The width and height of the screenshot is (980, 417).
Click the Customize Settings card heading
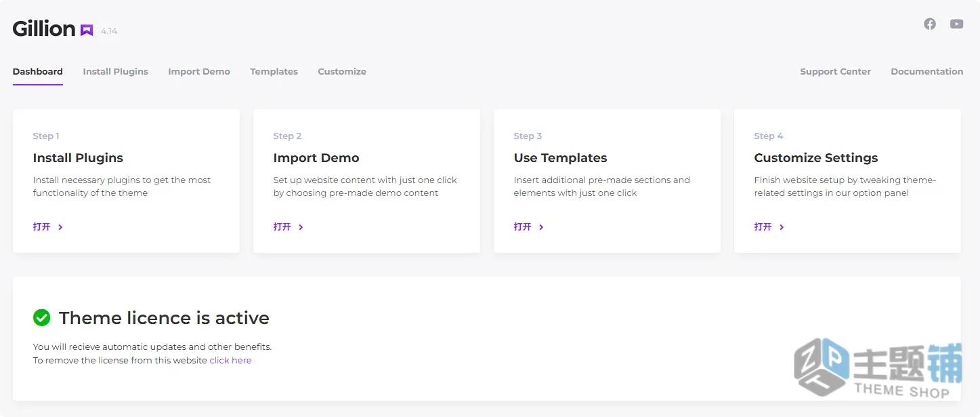click(x=816, y=158)
